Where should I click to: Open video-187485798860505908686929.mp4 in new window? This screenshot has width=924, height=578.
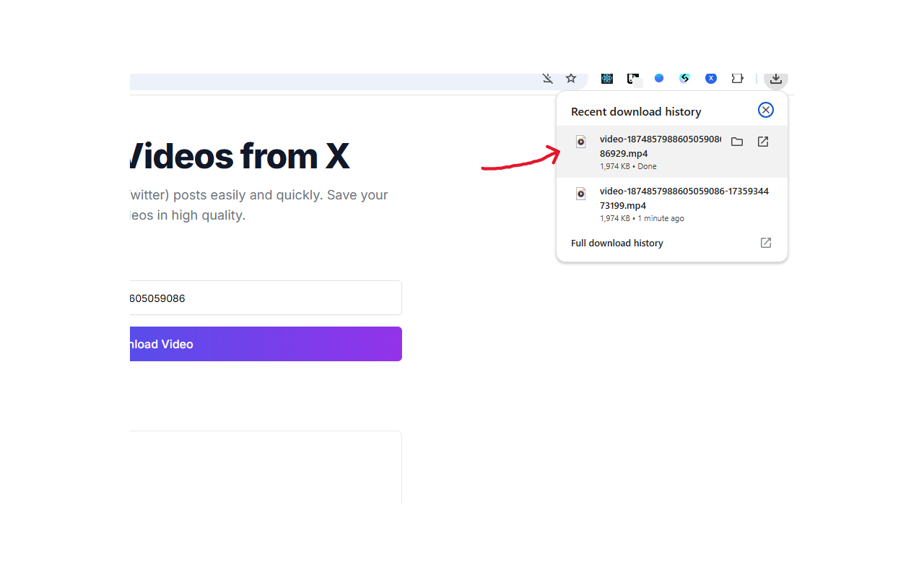tap(763, 142)
